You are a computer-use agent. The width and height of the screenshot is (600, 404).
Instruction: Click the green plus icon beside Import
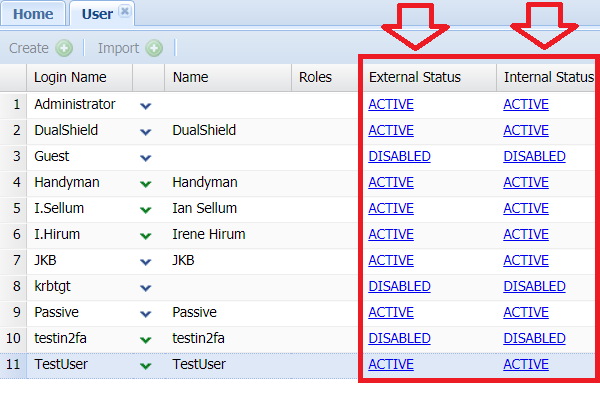[154, 48]
